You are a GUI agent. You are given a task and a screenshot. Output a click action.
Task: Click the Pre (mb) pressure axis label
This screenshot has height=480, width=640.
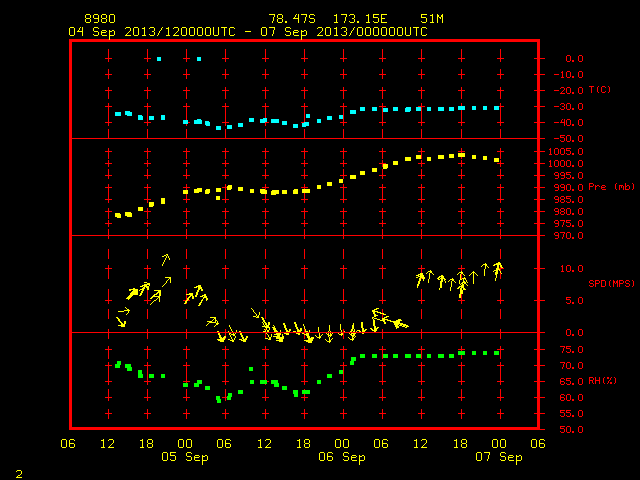(611, 187)
